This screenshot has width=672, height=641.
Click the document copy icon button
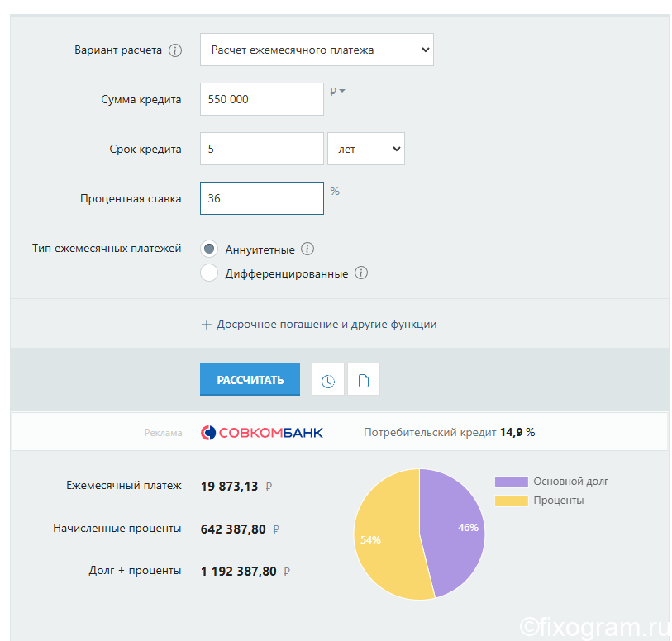(x=364, y=380)
